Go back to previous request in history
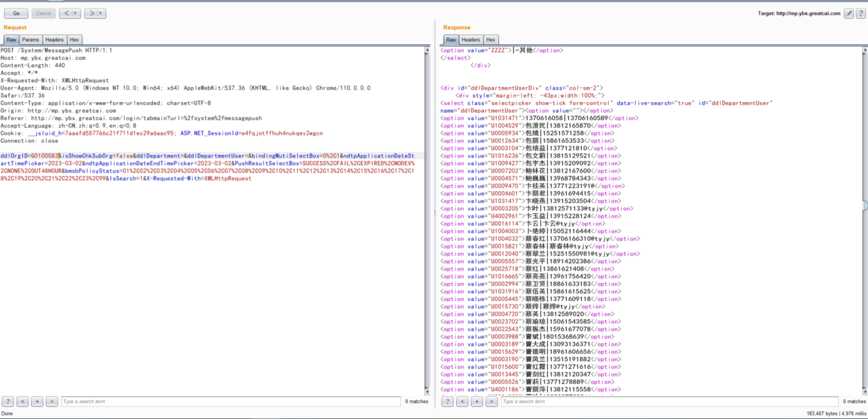The height and width of the screenshot is (419, 868). pos(65,13)
